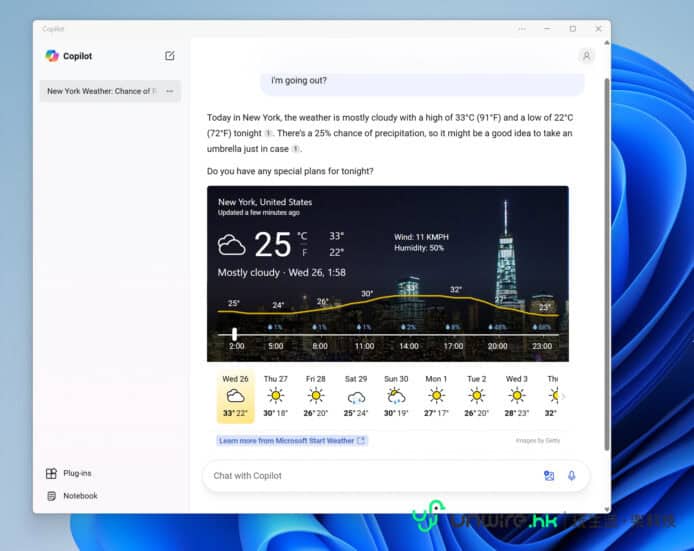694x551 pixels.
Task: Click the Copilot logo in sidebar
Action: click(52, 56)
